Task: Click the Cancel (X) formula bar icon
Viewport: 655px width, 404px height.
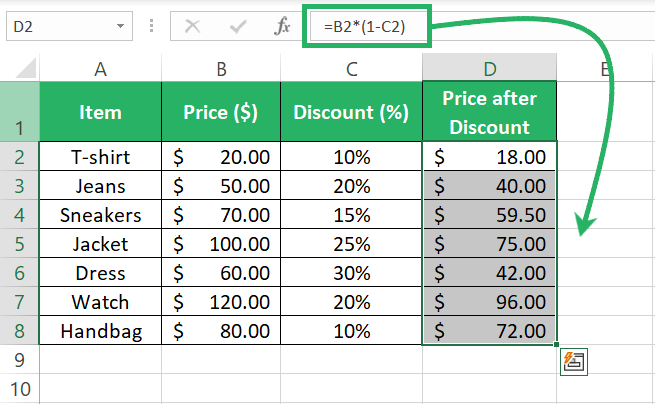Action: [192, 26]
